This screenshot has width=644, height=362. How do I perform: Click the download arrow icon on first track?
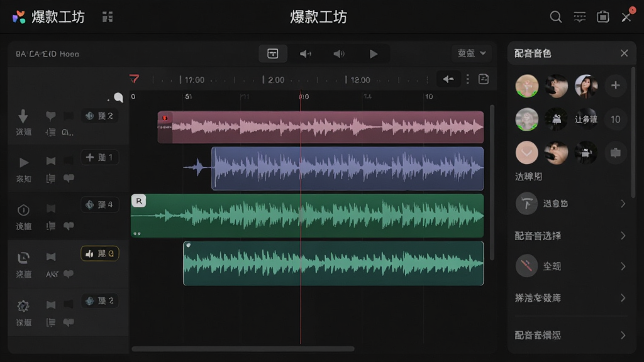click(23, 116)
